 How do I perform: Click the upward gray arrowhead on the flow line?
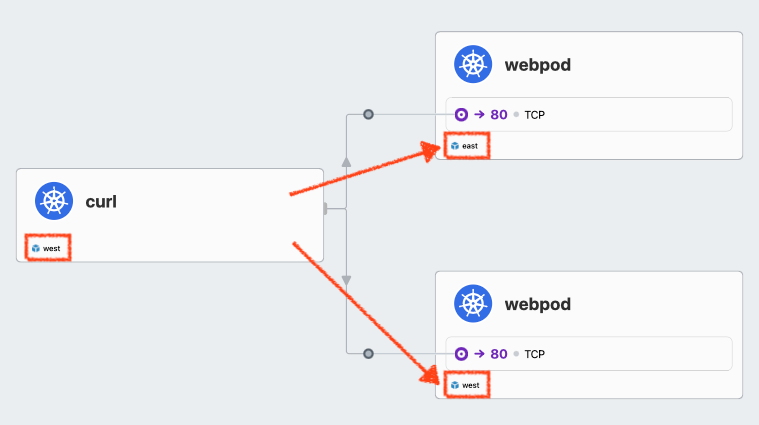(x=346, y=162)
